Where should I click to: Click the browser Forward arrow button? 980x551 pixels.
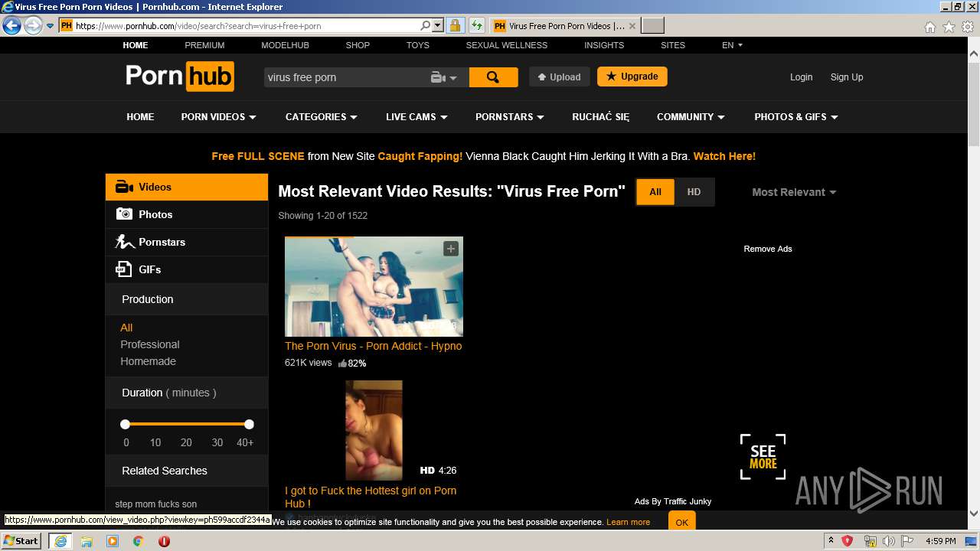point(33,26)
